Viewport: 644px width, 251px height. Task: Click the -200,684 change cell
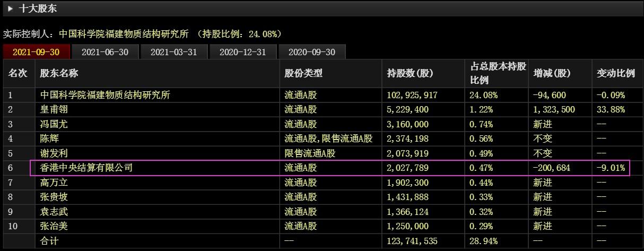tap(552, 168)
